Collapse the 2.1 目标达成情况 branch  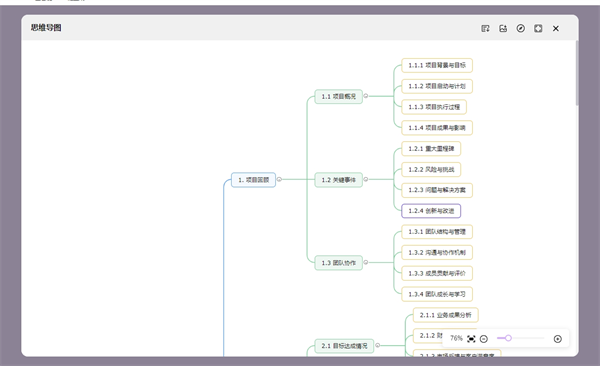pos(377,345)
